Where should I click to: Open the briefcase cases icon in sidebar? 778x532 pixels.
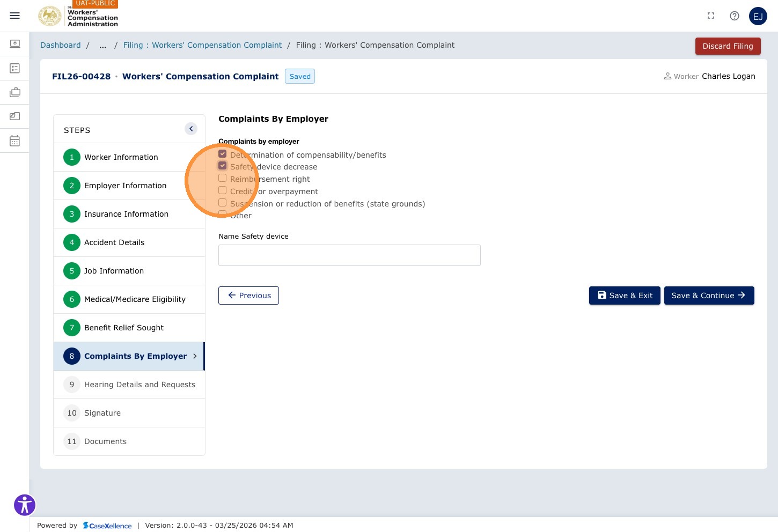pyautogui.click(x=15, y=92)
